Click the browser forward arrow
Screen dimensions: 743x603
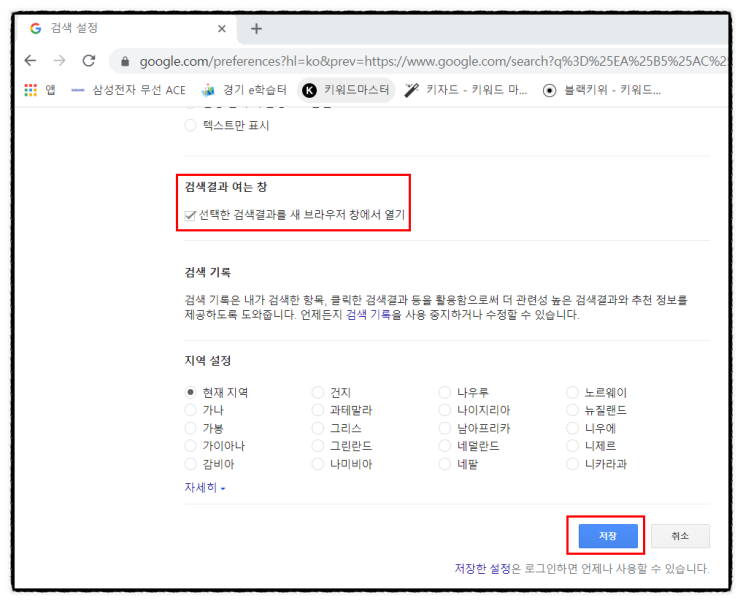[59, 61]
